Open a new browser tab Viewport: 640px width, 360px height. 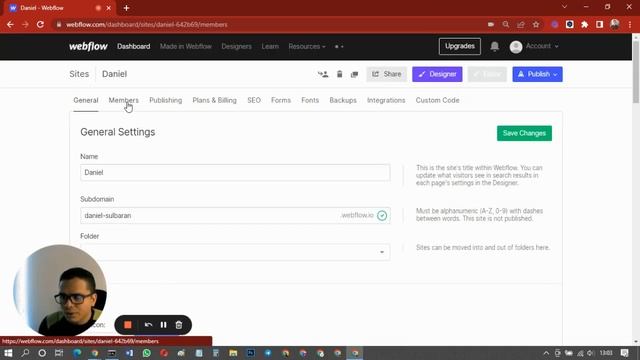pos(127,8)
